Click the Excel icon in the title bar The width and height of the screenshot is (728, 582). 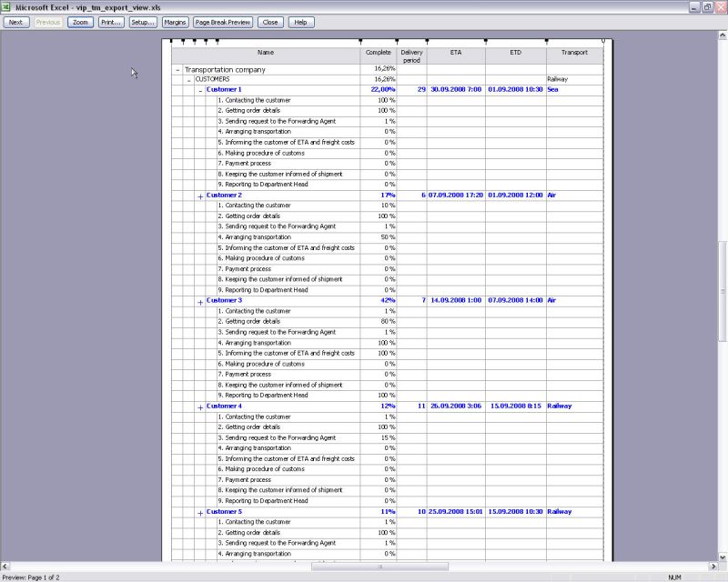coord(5,6)
